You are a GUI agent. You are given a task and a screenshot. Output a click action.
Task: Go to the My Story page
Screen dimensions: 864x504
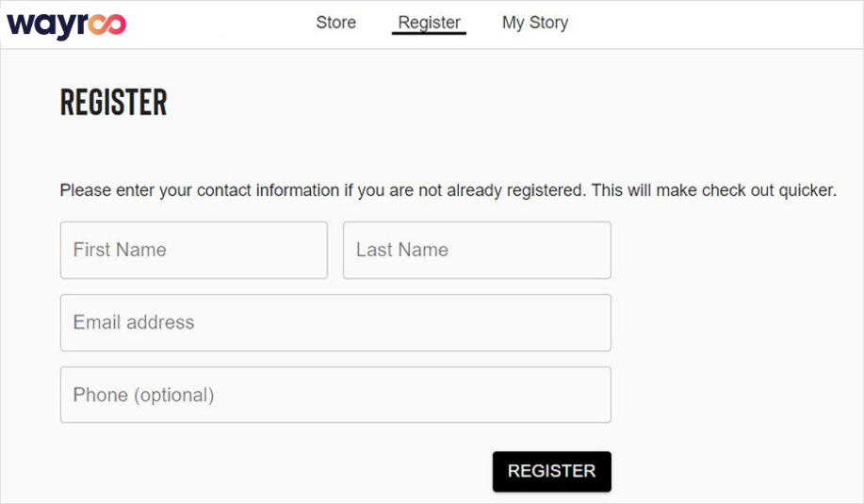(534, 23)
